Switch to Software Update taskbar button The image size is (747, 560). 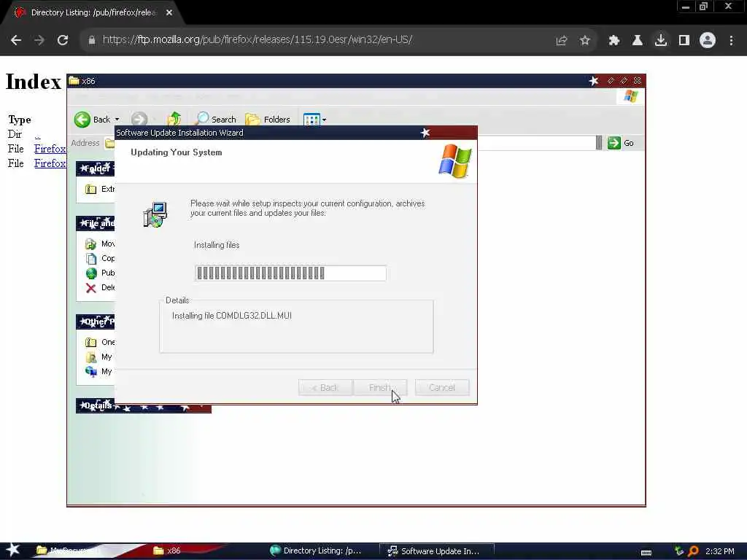436,551
